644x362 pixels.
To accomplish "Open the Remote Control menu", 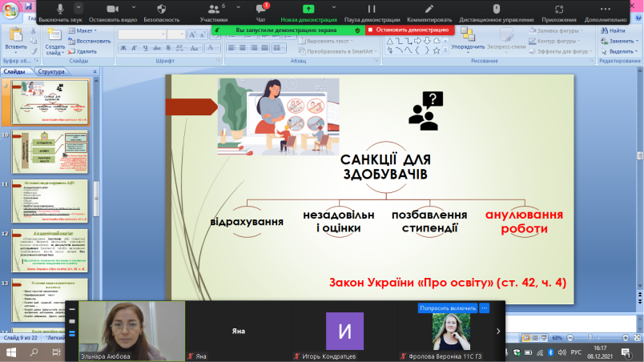I will 497,12.
